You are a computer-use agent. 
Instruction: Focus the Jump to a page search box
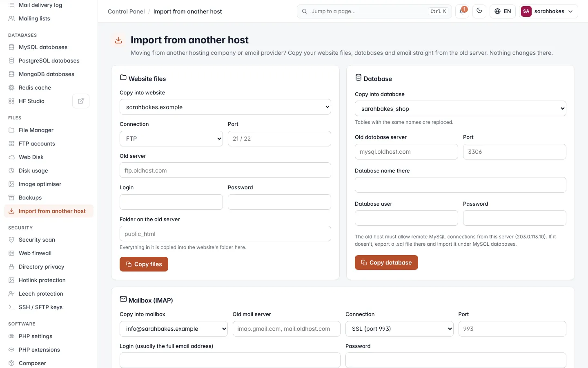tap(374, 11)
